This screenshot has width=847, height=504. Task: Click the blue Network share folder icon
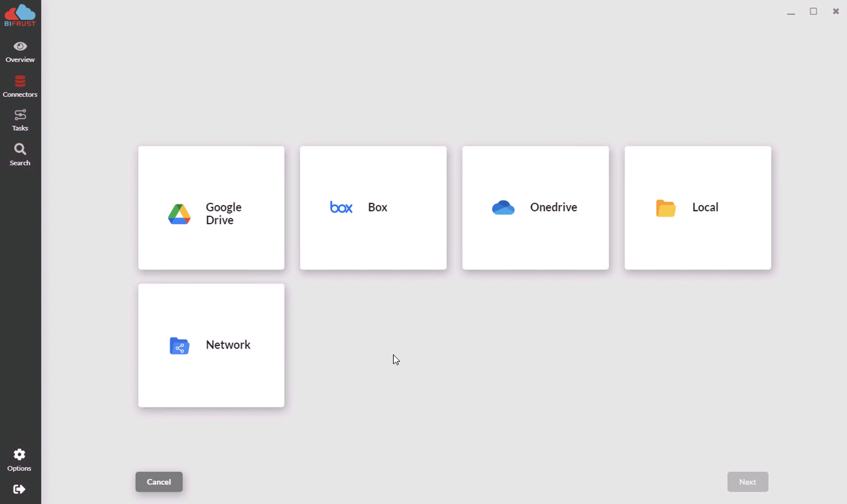[180, 346]
